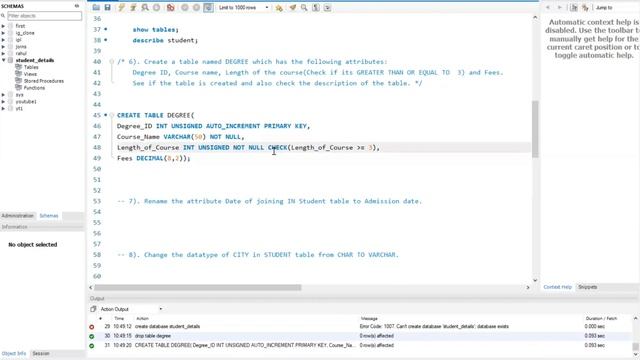Expand the ig_clone schema
Image resolution: width=640 pixels, height=360 pixels.
pyautogui.click(x=3, y=33)
